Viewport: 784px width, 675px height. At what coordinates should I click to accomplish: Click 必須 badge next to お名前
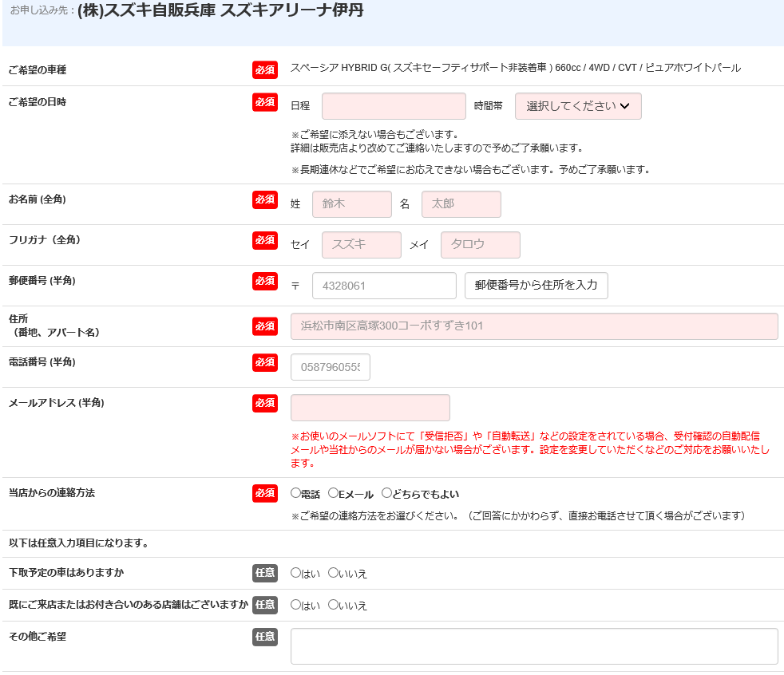(x=265, y=199)
